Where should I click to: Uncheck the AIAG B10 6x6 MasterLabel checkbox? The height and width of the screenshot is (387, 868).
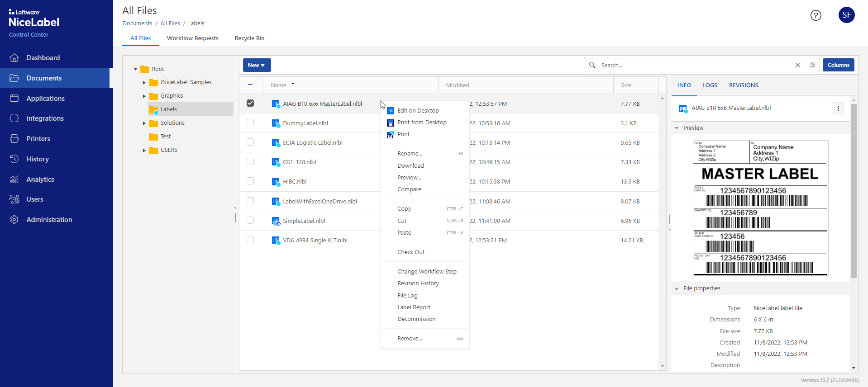point(250,104)
